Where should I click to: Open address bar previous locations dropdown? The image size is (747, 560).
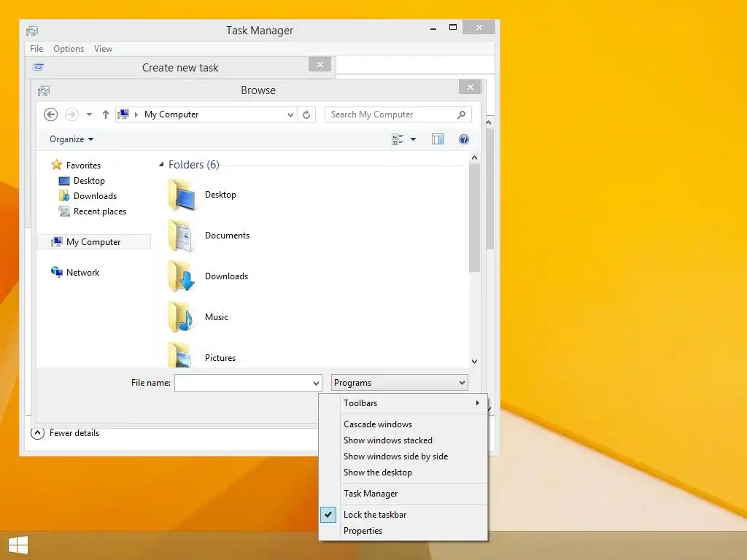[290, 114]
